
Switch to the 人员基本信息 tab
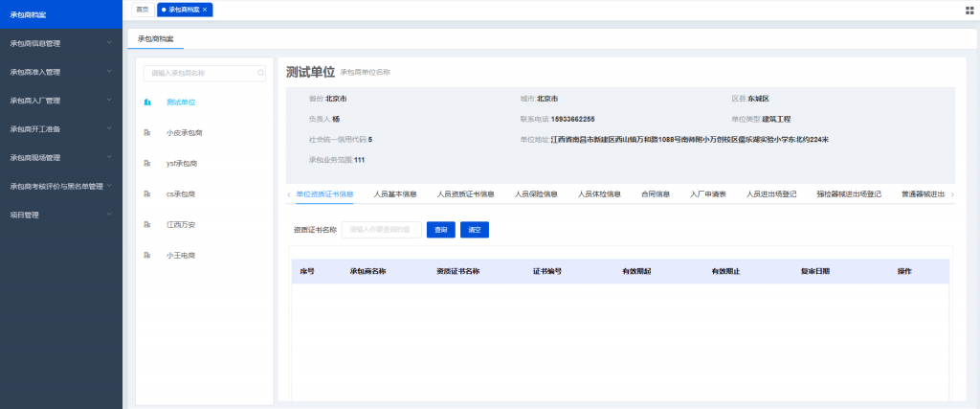pos(394,194)
